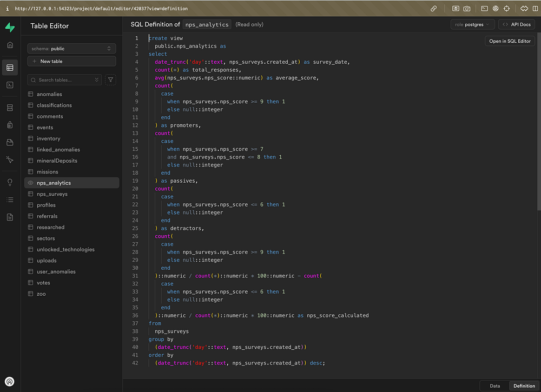Viewport: 541px width, 392px height.
Task: Open the API Docs button
Action: 517,24
